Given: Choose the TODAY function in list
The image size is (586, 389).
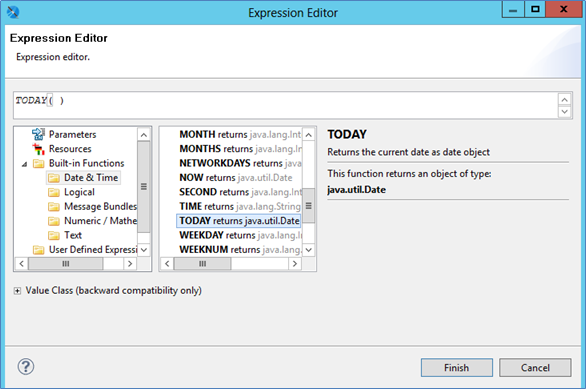Looking at the screenshot, I should point(239,221).
